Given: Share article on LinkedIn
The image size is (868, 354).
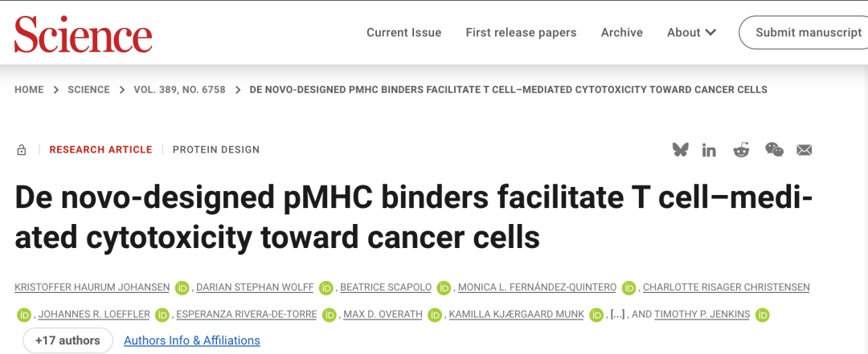Looking at the screenshot, I should (x=709, y=150).
